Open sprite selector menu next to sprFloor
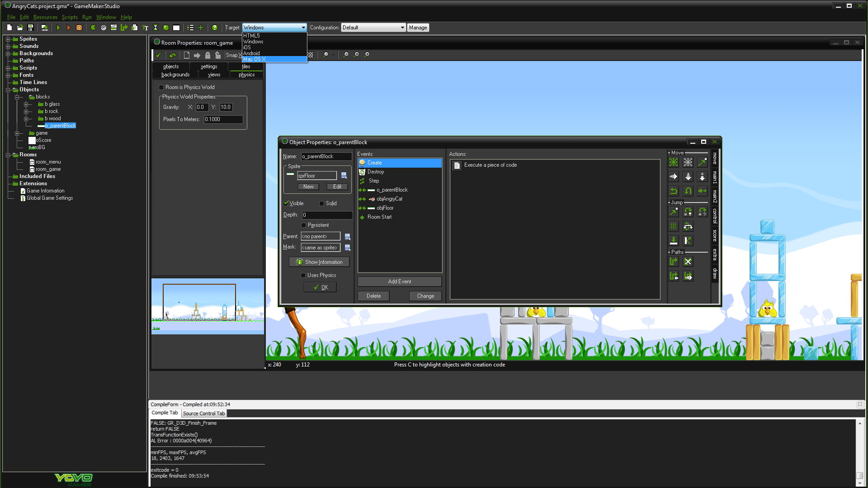The image size is (868, 488). (344, 175)
